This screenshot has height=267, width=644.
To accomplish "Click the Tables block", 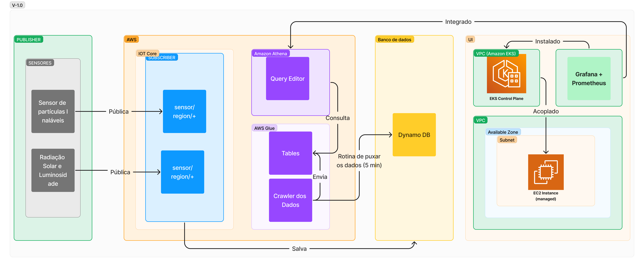I will (290, 153).
